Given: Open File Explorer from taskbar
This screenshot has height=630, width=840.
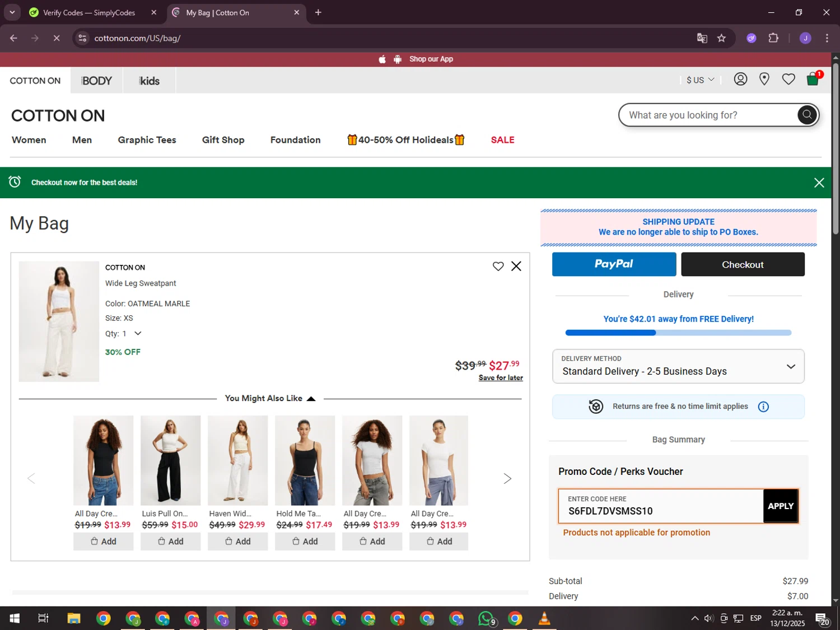Looking at the screenshot, I should coord(74,618).
